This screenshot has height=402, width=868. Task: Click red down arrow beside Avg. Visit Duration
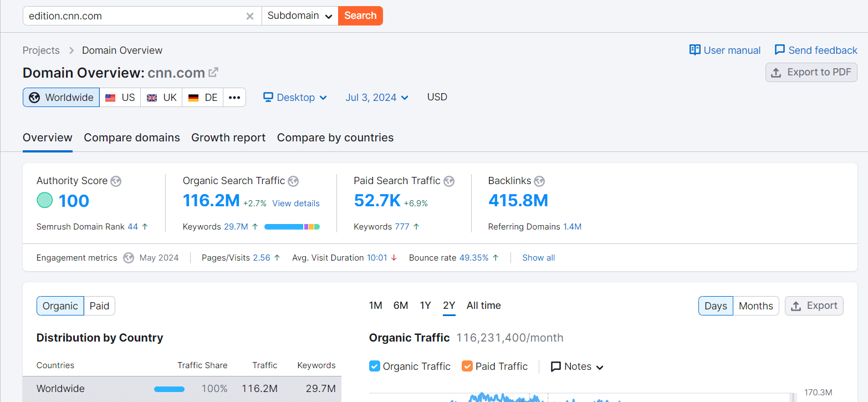[394, 258]
